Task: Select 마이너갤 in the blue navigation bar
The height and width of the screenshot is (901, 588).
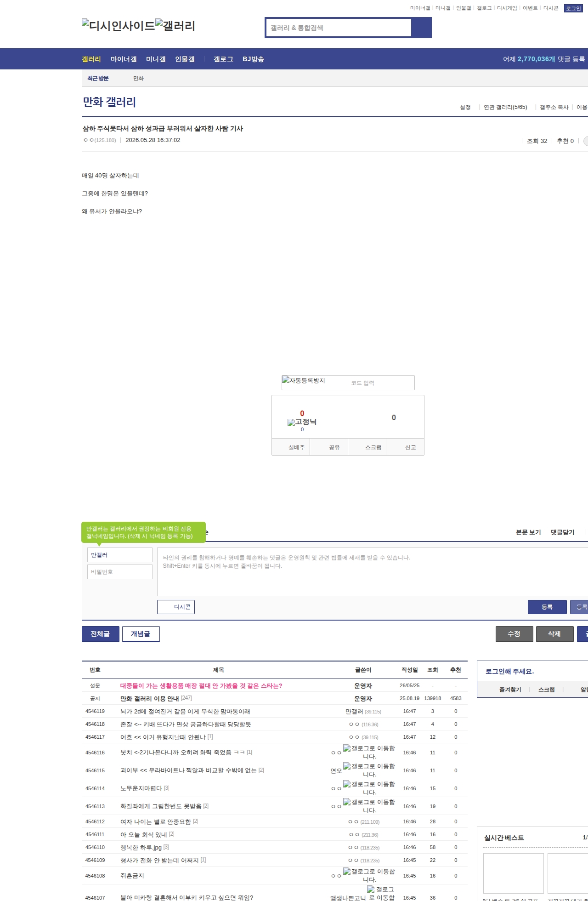Action: click(x=124, y=59)
